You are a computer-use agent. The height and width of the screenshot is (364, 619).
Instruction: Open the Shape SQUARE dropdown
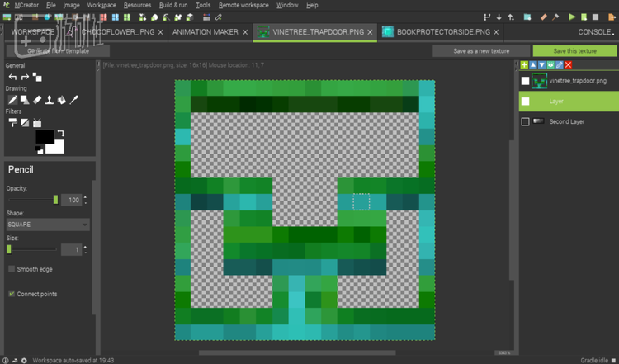(x=48, y=225)
